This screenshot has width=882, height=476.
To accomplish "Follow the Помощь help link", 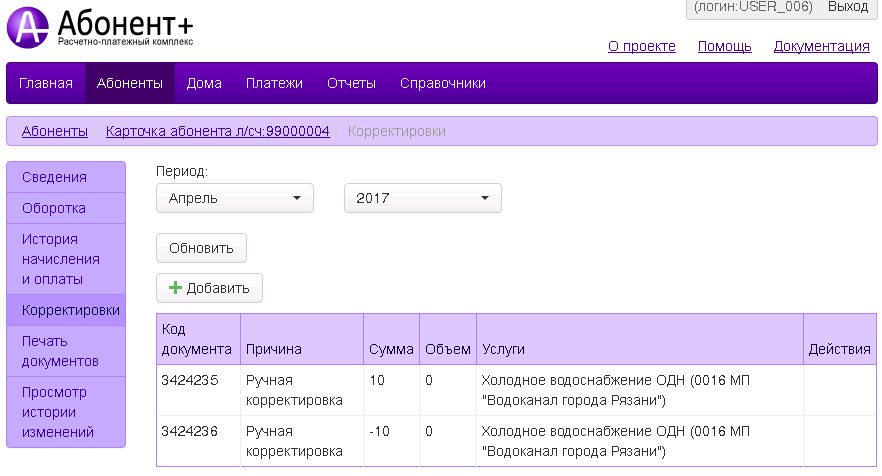I will pos(724,46).
